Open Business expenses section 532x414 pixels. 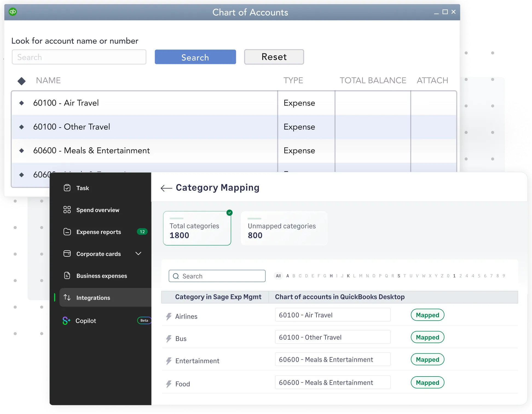102,276
